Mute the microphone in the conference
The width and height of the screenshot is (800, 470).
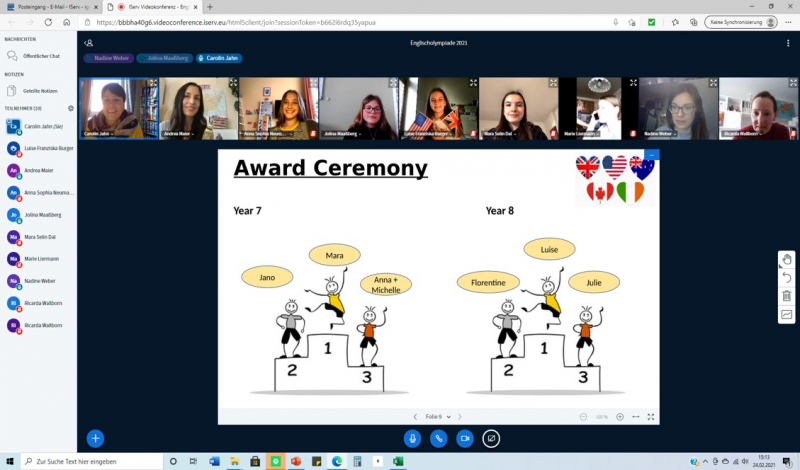412,438
